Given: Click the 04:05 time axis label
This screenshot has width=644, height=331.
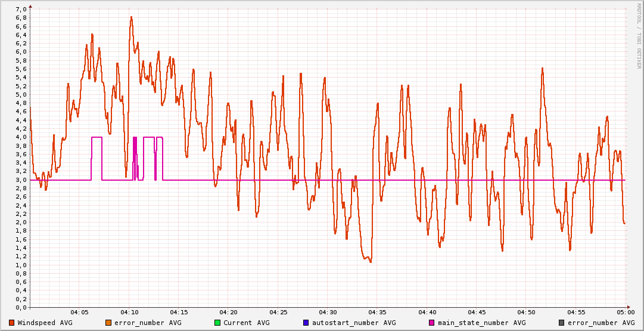Looking at the screenshot, I should [x=79, y=312].
